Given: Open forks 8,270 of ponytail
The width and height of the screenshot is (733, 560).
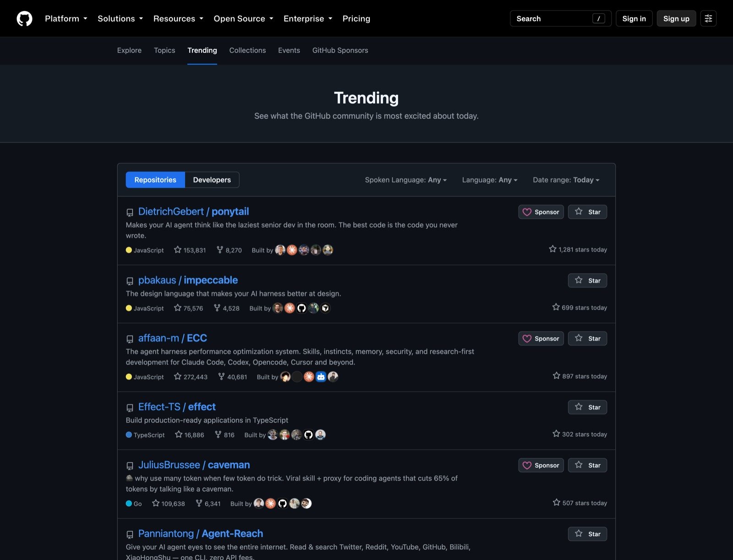Looking at the screenshot, I should (x=229, y=250).
